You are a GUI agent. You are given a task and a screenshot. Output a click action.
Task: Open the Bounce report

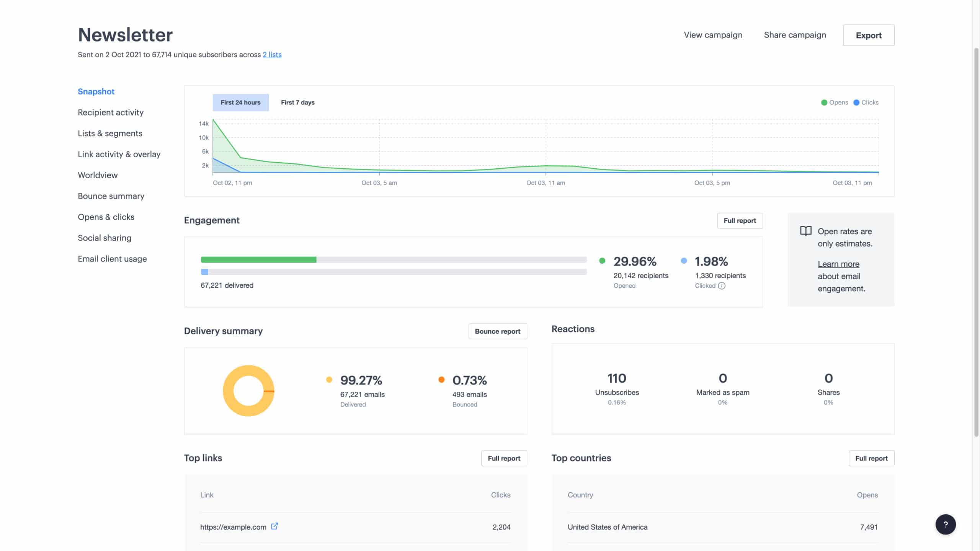coord(497,331)
